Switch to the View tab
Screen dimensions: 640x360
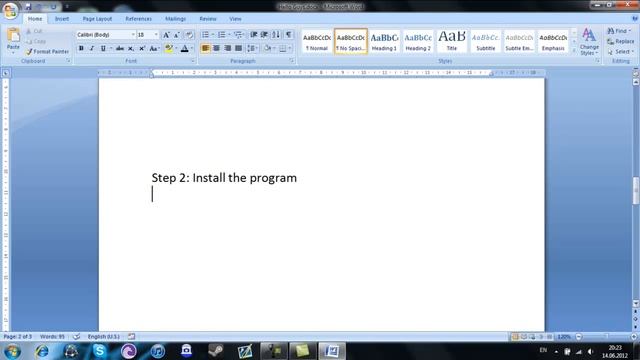point(235,19)
